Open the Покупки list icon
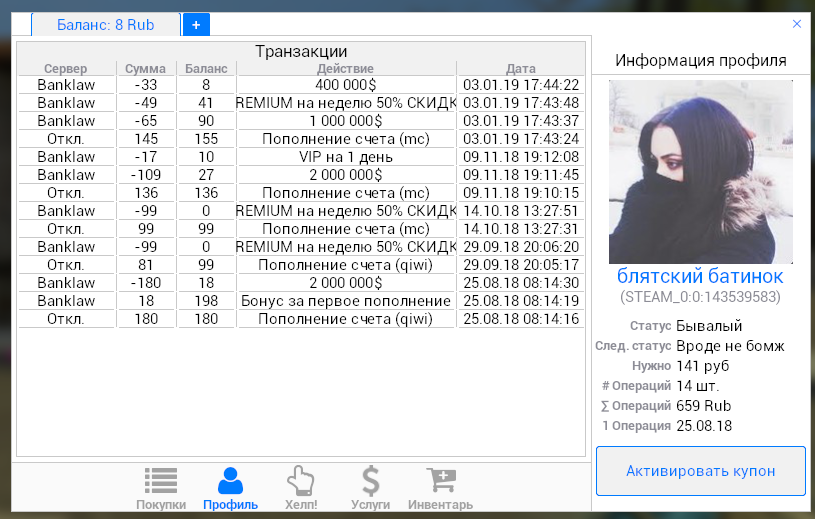 tap(160, 481)
